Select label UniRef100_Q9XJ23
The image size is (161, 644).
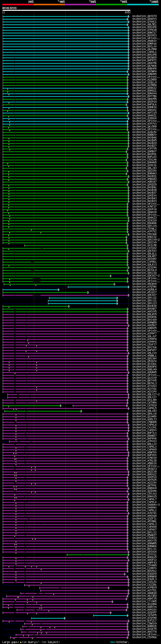(x=144, y=303)
